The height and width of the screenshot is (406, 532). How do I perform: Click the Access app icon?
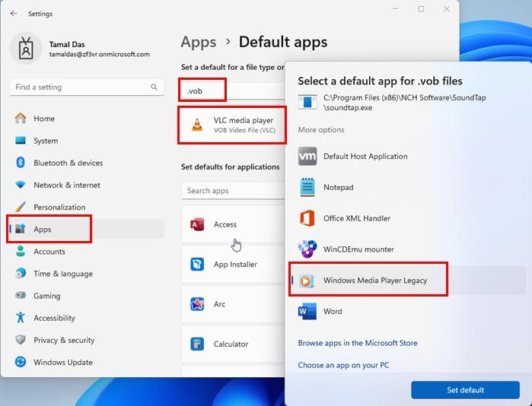point(198,224)
